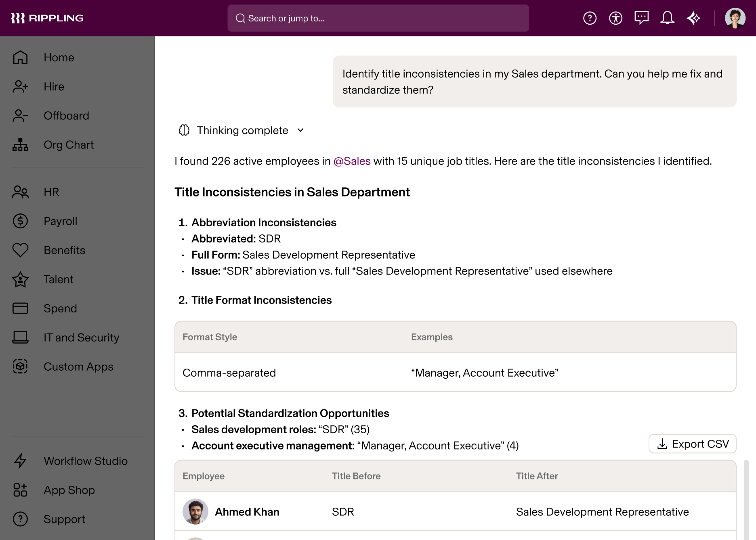Click Ahmed Khan's profile photo
Image resolution: width=756 pixels, height=540 pixels.
pos(195,512)
